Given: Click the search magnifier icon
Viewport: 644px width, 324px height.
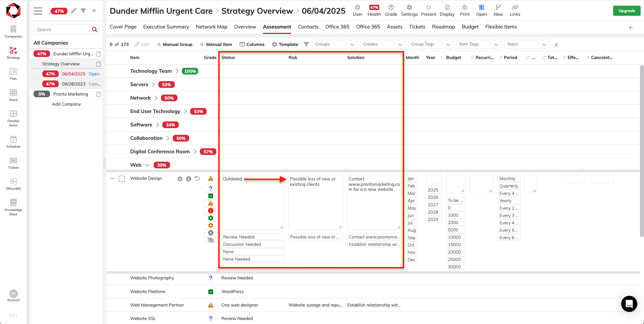Looking at the screenshot, I should click(95, 30).
